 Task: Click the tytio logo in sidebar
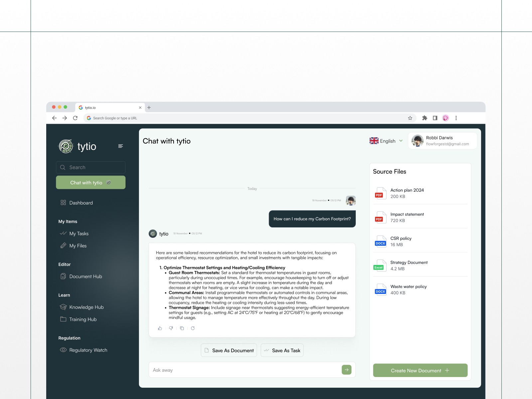(x=77, y=146)
